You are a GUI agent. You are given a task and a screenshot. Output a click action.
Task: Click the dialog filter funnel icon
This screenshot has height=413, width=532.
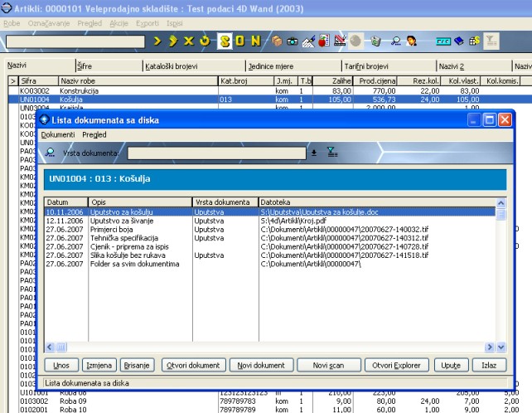tap(332, 152)
